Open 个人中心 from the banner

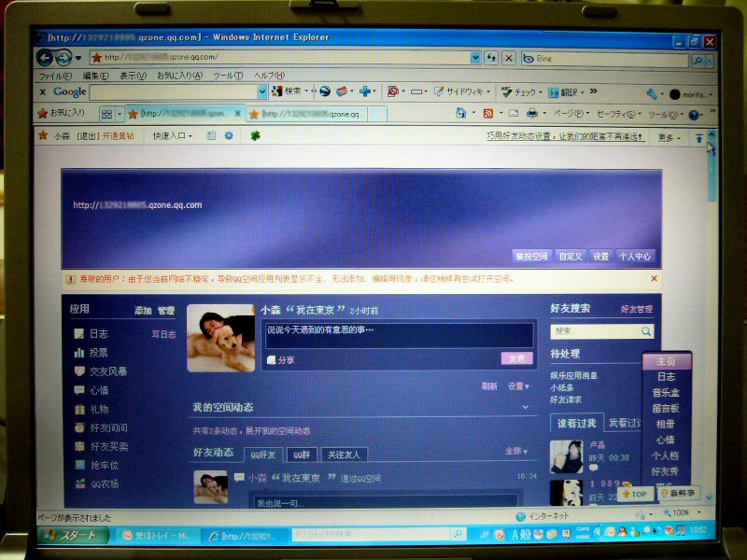tap(635, 256)
